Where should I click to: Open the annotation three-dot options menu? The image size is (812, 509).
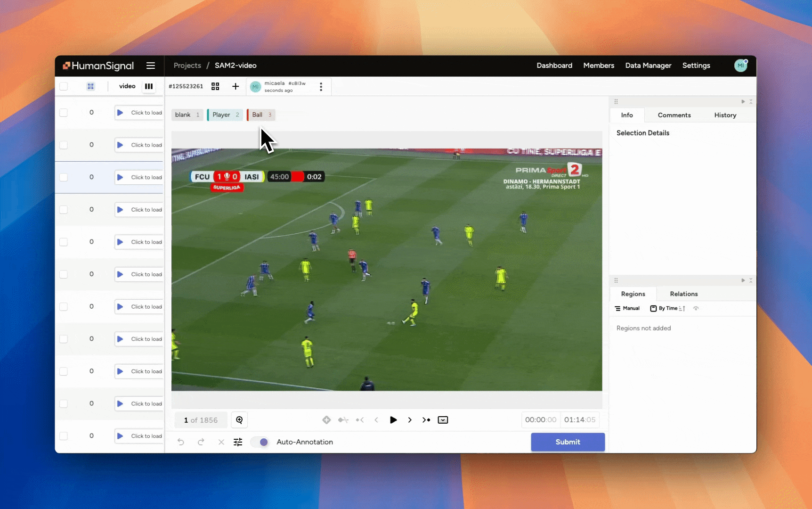tap(321, 87)
